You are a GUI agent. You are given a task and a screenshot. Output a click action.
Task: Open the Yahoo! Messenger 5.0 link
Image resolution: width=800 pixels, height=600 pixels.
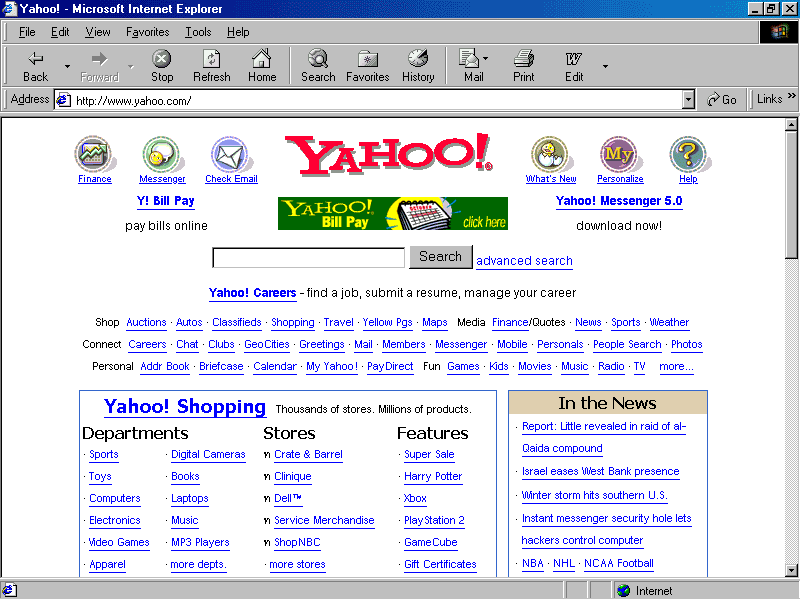point(619,201)
